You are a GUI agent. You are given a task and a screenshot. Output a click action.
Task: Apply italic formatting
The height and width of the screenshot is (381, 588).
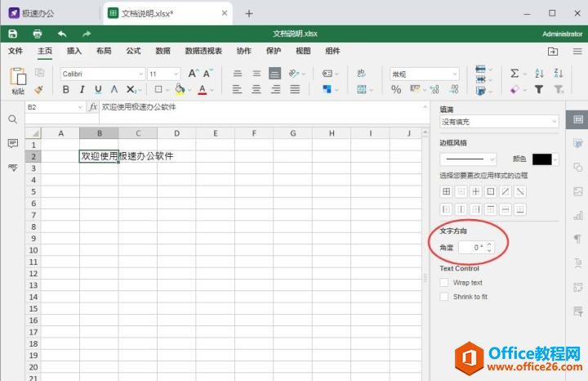tap(82, 89)
